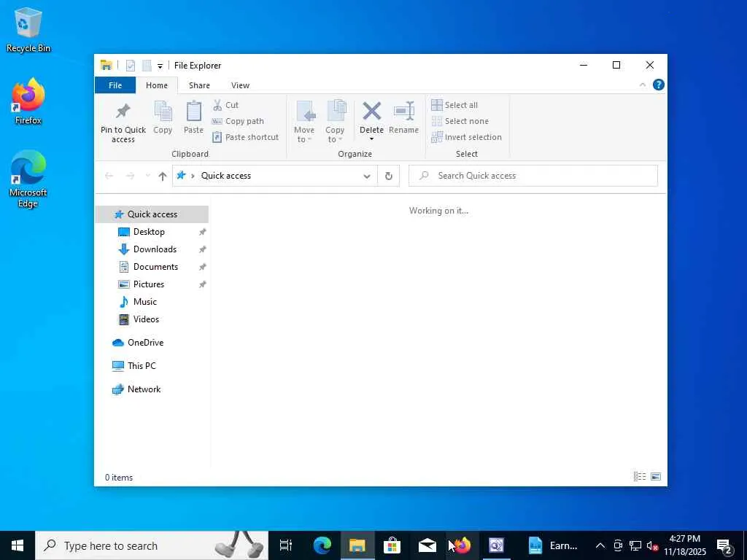Click New folder quick access toolbar icon
Viewport: 747px width, 560px height.
(147, 66)
